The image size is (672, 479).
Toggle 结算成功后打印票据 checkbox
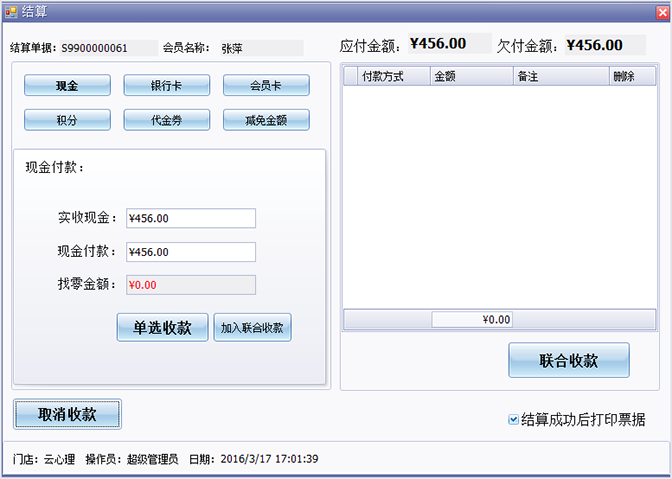(x=513, y=419)
